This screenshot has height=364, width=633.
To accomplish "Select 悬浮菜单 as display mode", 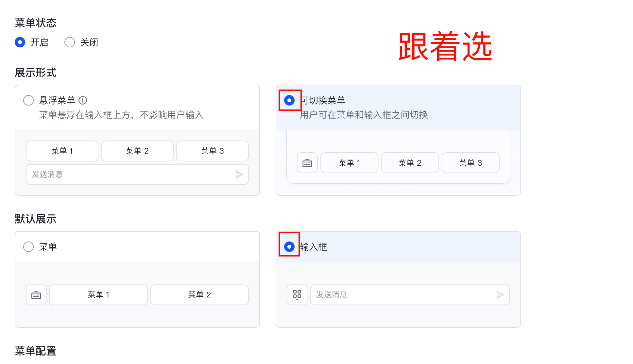I will click(28, 100).
